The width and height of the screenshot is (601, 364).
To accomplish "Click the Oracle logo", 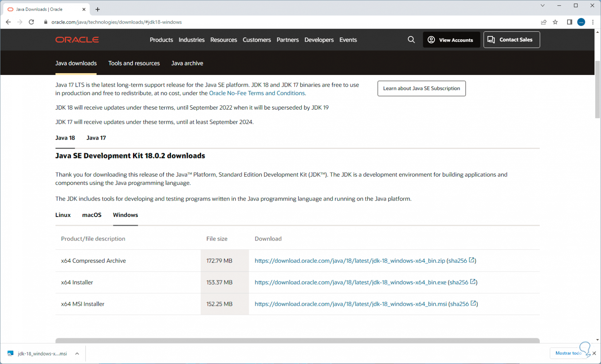I will point(77,40).
